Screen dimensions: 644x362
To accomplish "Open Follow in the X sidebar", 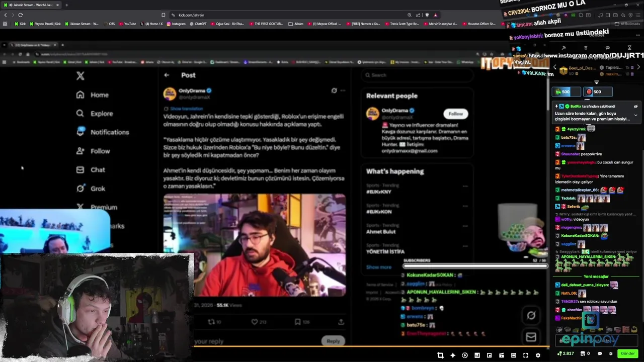I will 93,151.
